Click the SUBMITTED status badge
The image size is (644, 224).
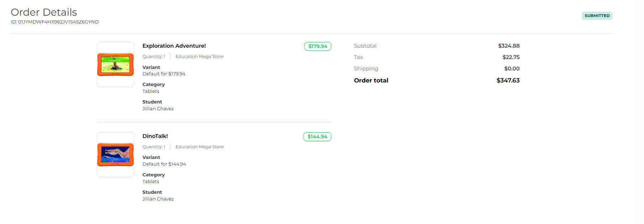coord(597,16)
